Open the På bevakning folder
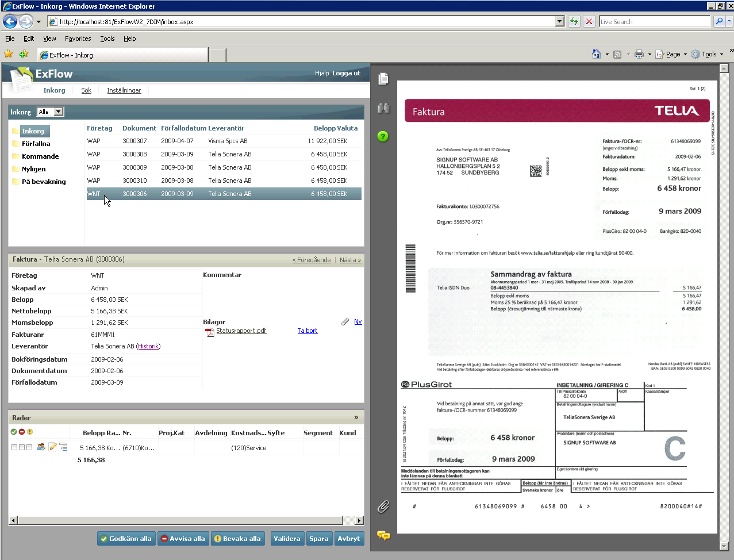Viewport: 734px width, 560px height. click(44, 182)
